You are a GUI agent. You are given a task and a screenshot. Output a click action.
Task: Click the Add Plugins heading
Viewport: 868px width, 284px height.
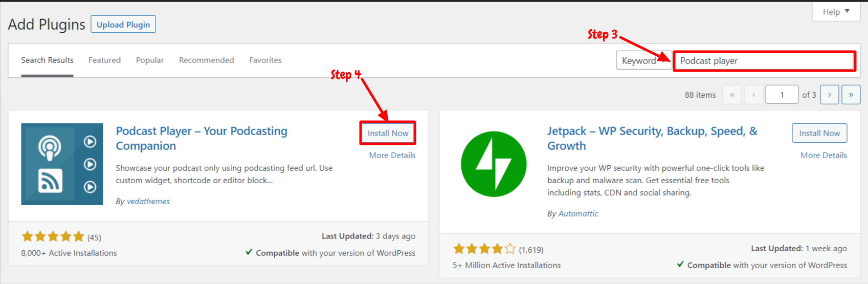(47, 25)
